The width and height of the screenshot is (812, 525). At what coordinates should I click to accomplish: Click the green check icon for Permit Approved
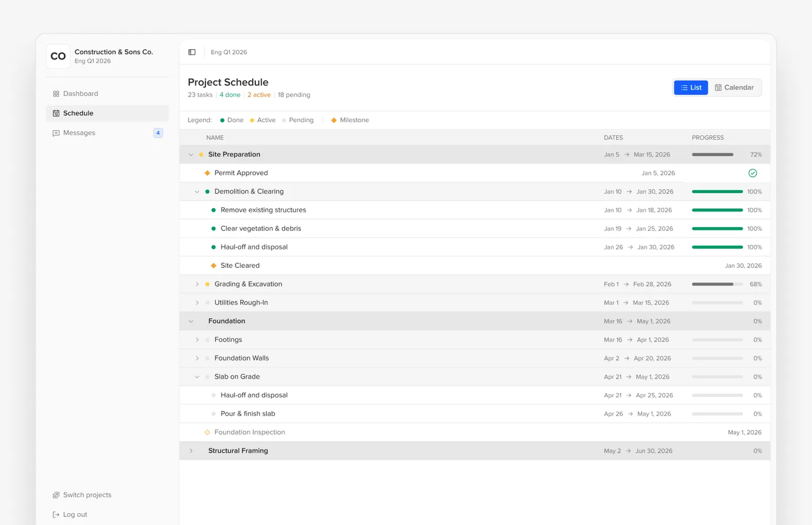[x=752, y=173]
